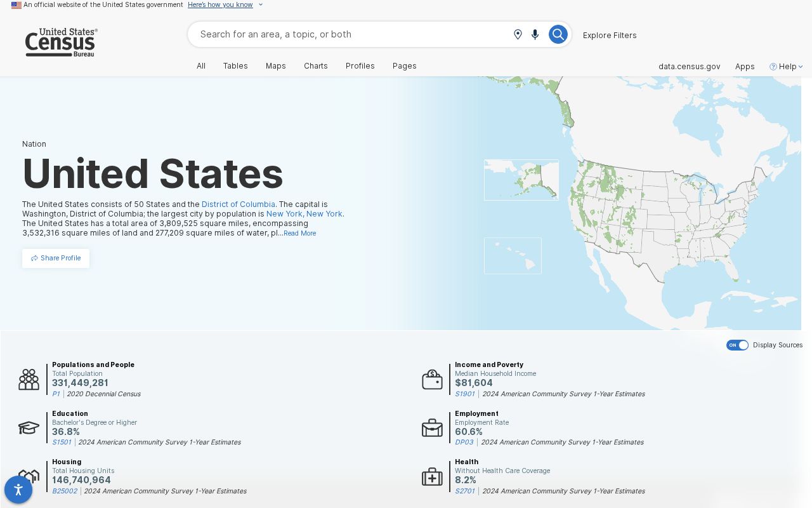Open the Help dropdown menu
812x508 pixels.
787,67
